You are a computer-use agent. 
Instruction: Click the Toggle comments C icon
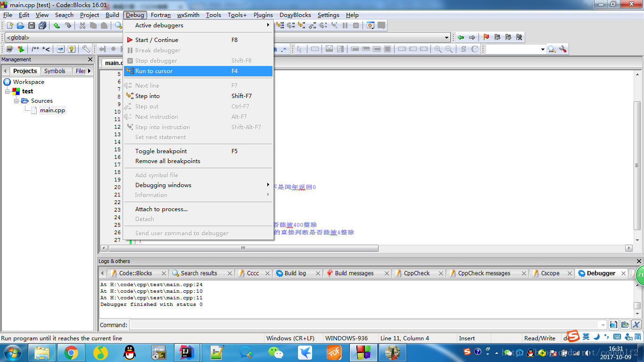(475, 49)
